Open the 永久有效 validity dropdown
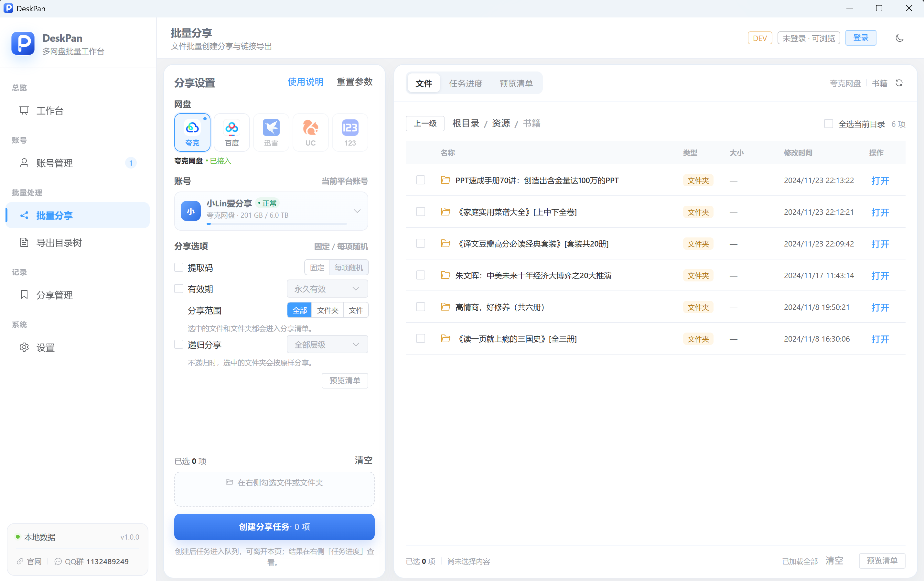Viewport: 924px width, 581px height. click(327, 289)
